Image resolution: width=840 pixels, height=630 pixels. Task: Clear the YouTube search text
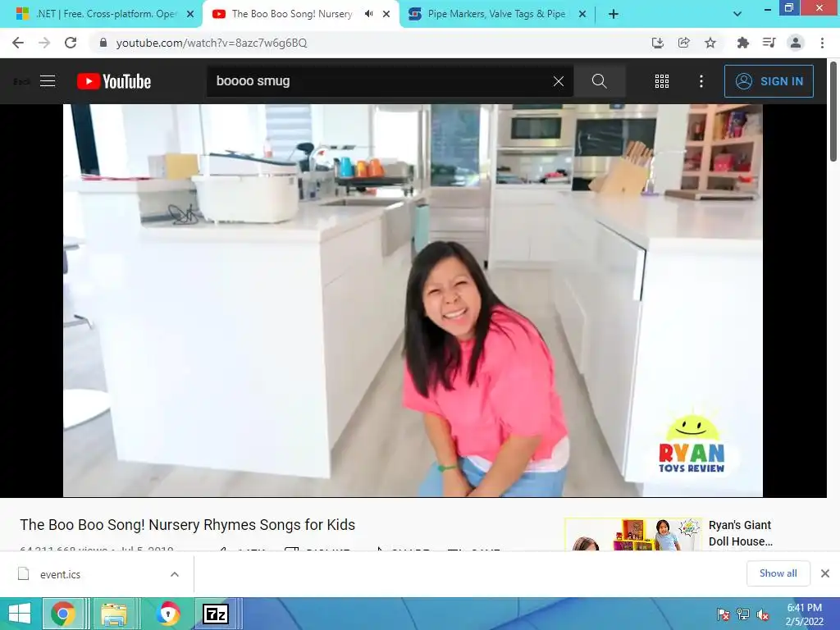[x=558, y=81]
